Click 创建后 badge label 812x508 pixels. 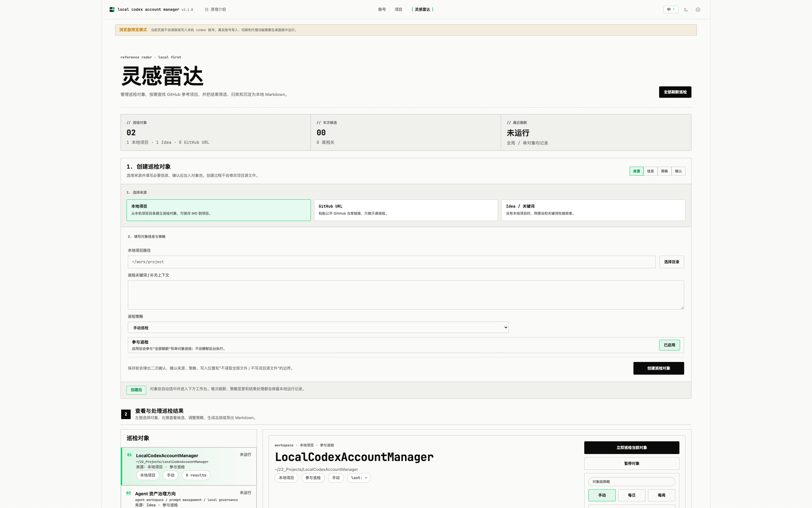[136, 390]
